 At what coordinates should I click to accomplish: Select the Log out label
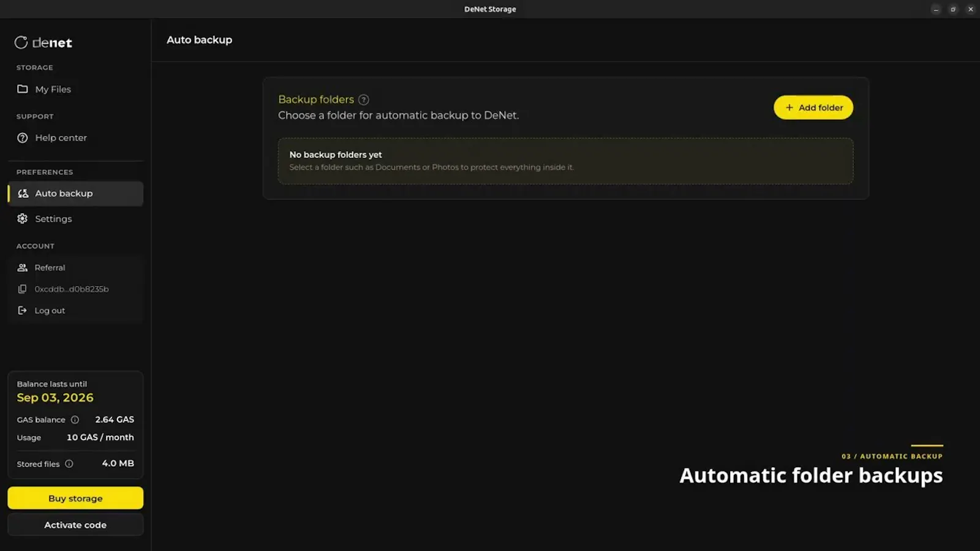coord(50,310)
